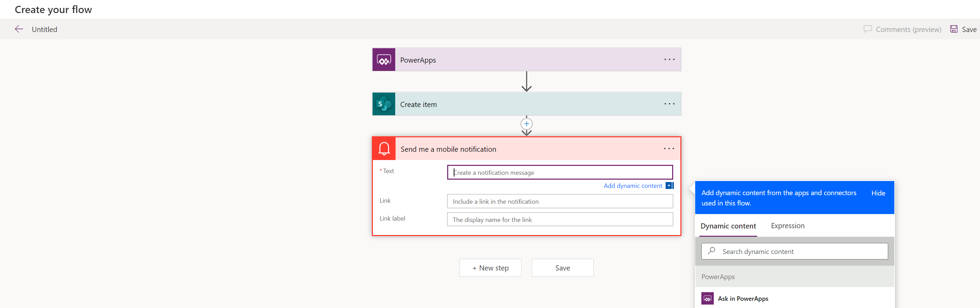
Task: Click the search magnifier icon
Action: pyautogui.click(x=711, y=251)
